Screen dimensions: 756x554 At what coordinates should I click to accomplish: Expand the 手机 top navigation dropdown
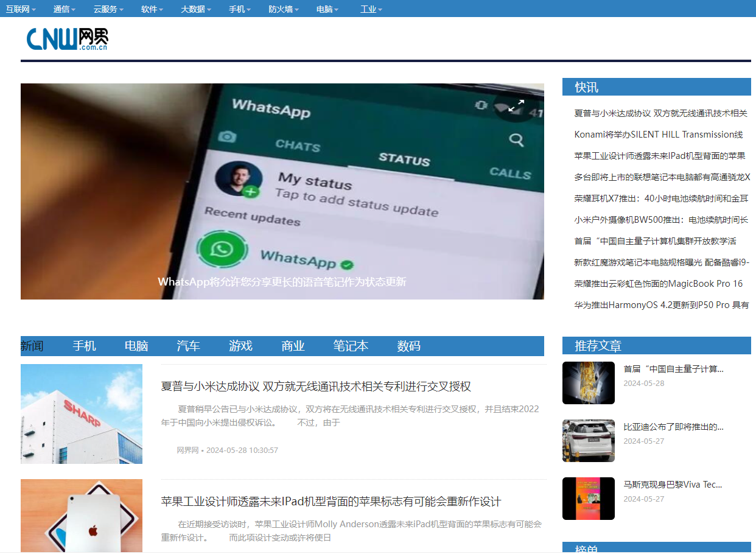click(240, 9)
